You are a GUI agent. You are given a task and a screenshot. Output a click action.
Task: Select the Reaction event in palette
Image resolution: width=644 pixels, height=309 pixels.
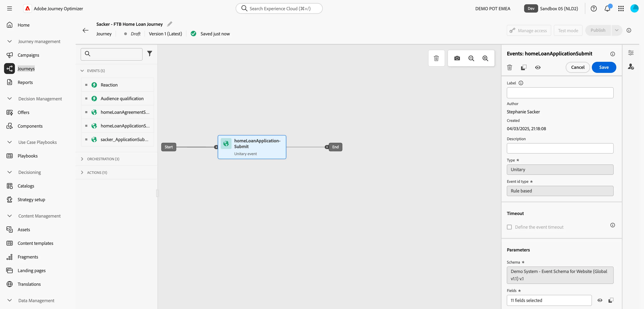(117, 85)
